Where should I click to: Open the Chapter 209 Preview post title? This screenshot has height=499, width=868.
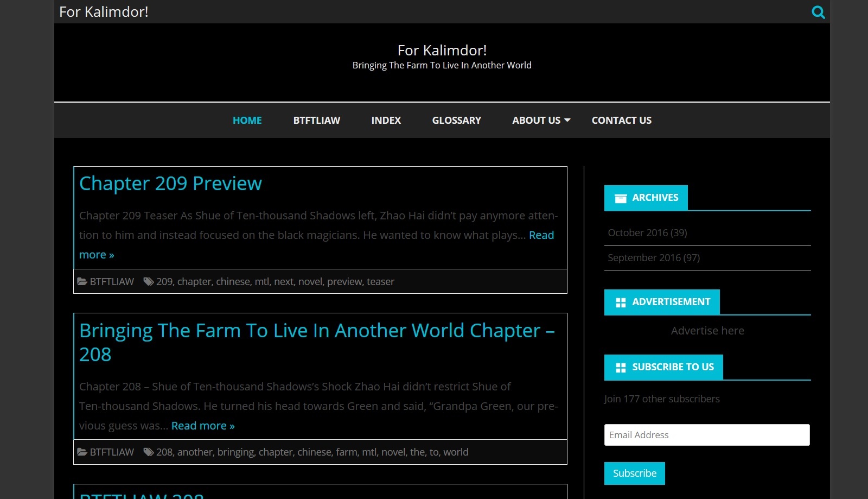170,184
